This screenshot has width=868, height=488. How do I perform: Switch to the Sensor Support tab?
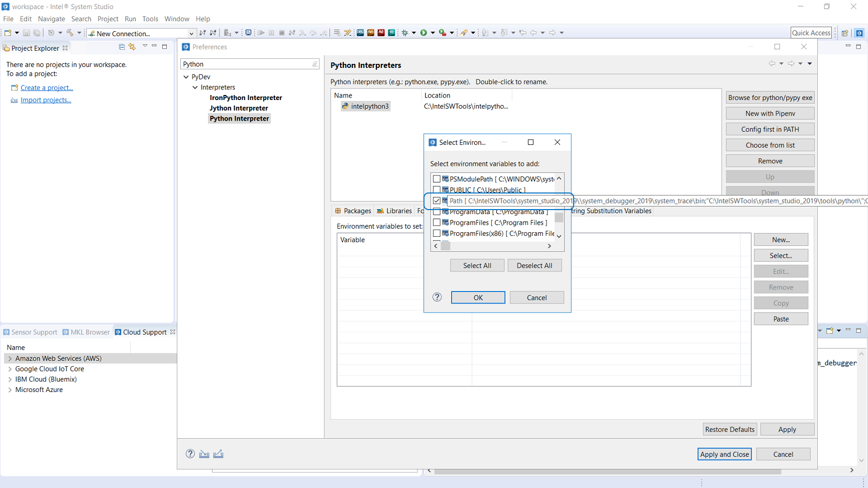(x=30, y=332)
